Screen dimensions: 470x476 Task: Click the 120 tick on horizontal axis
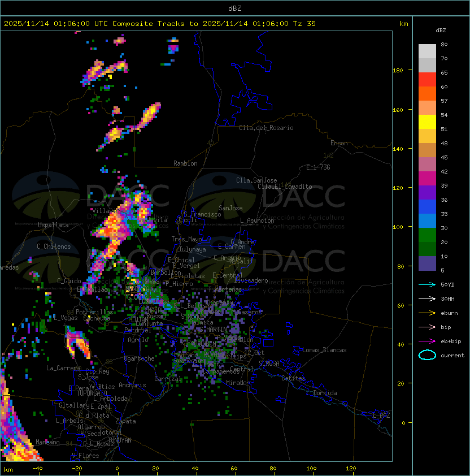click(351, 469)
